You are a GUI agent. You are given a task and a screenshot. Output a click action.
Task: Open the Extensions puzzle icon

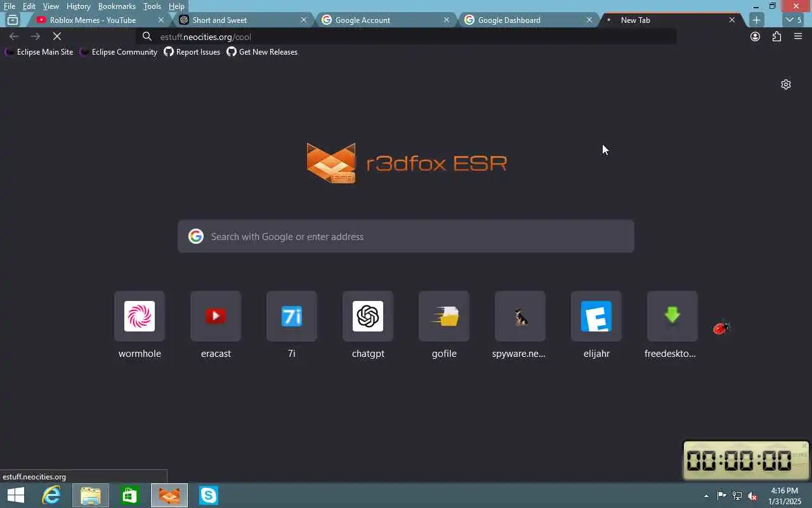click(x=776, y=37)
